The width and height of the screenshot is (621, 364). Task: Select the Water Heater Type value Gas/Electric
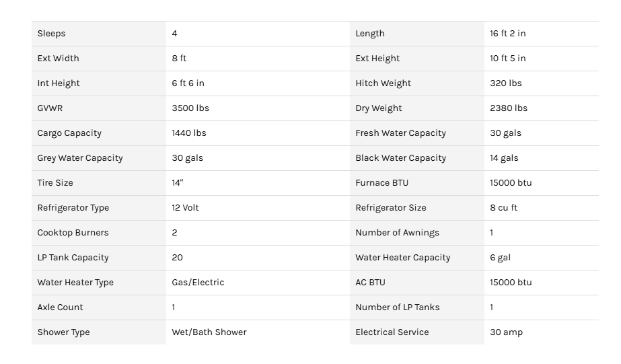[198, 283]
